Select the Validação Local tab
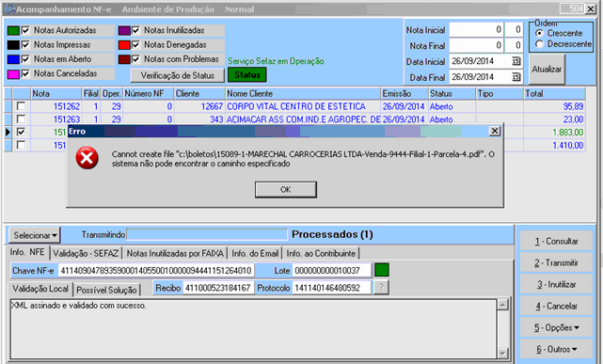This screenshot has width=603, height=364. pos(40,289)
